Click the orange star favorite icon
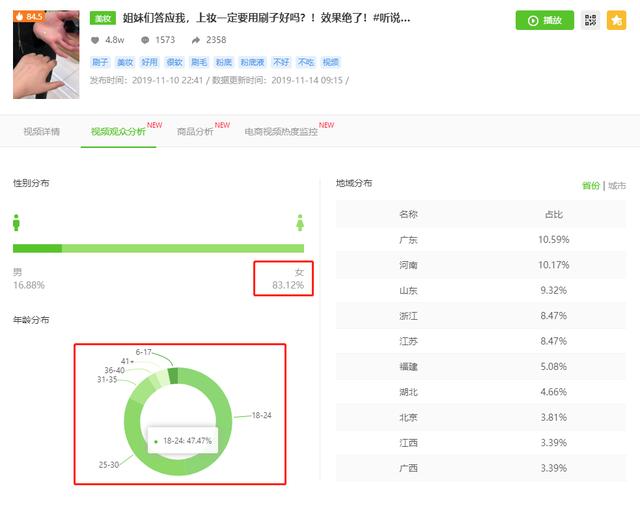Image resolution: width=640 pixels, height=508 pixels. pyautogui.click(x=616, y=20)
